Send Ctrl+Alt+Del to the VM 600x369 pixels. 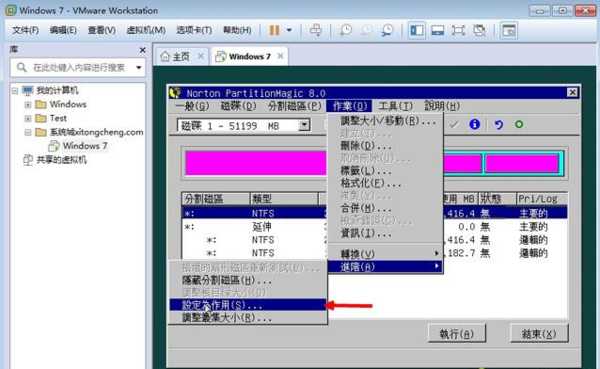tap(316, 30)
